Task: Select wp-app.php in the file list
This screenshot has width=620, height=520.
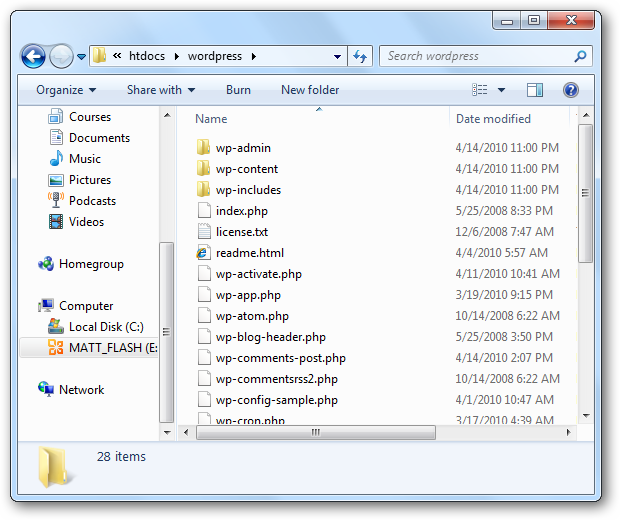Action: pyautogui.click(x=248, y=295)
